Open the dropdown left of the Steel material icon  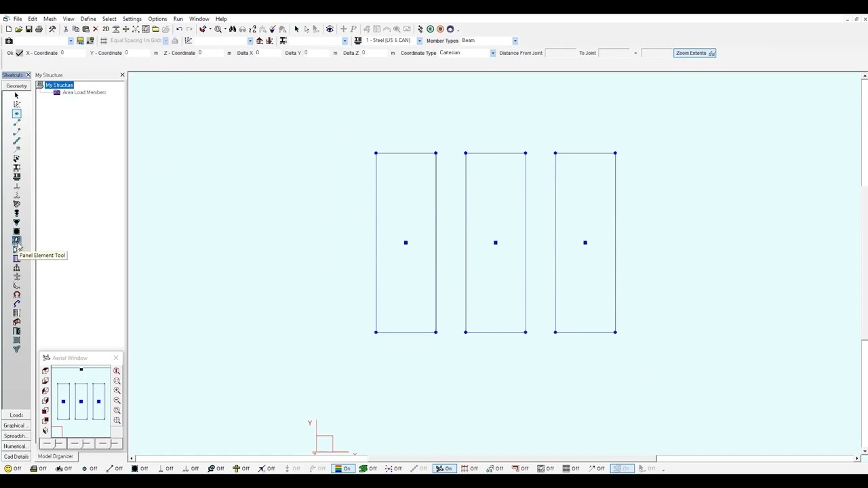pos(344,41)
